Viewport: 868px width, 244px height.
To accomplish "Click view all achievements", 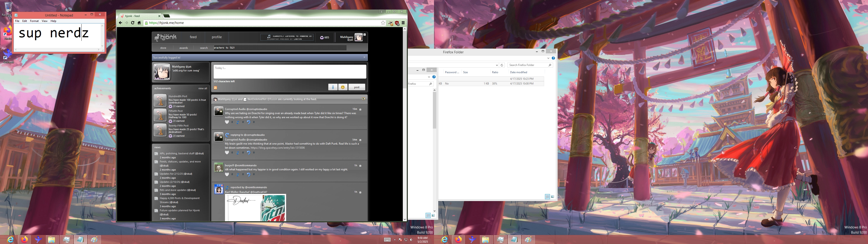I will (203, 88).
